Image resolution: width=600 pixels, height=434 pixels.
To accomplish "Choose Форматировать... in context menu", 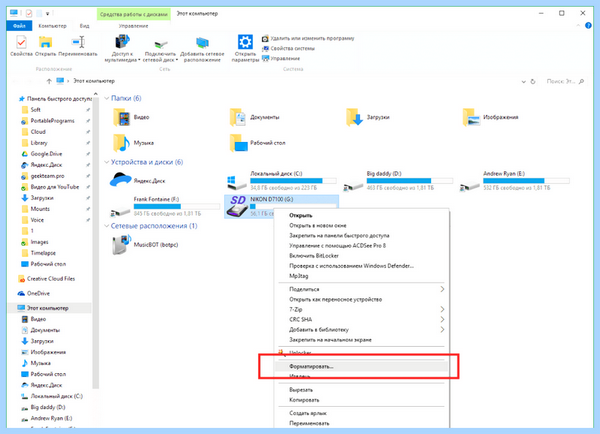I will [362, 366].
